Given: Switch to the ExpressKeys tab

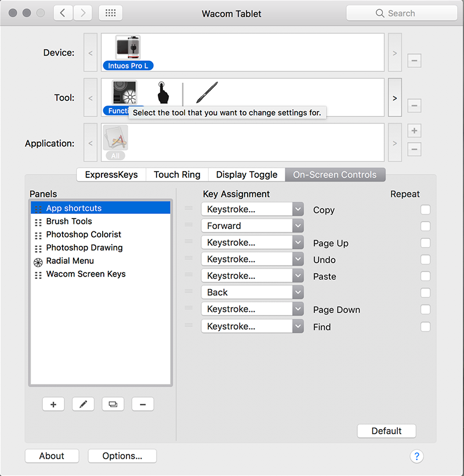Looking at the screenshot, I should (x=111, y=175).
